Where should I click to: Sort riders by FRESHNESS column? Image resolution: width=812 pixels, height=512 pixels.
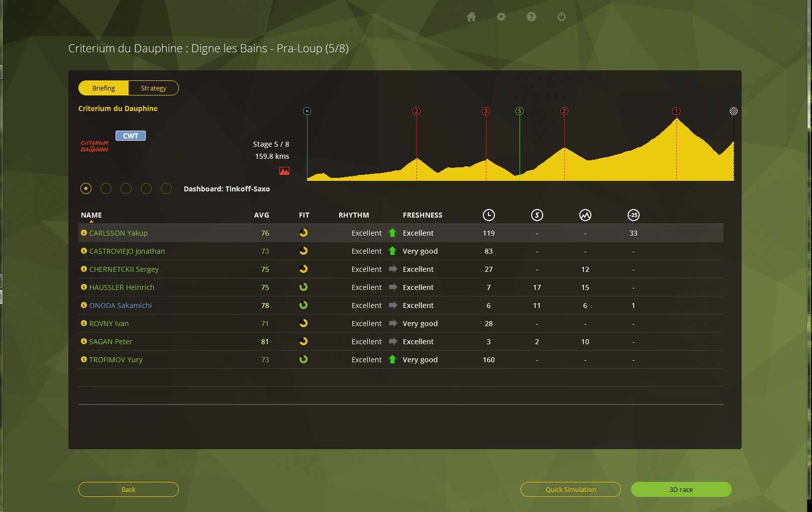(x=423, y=215)
